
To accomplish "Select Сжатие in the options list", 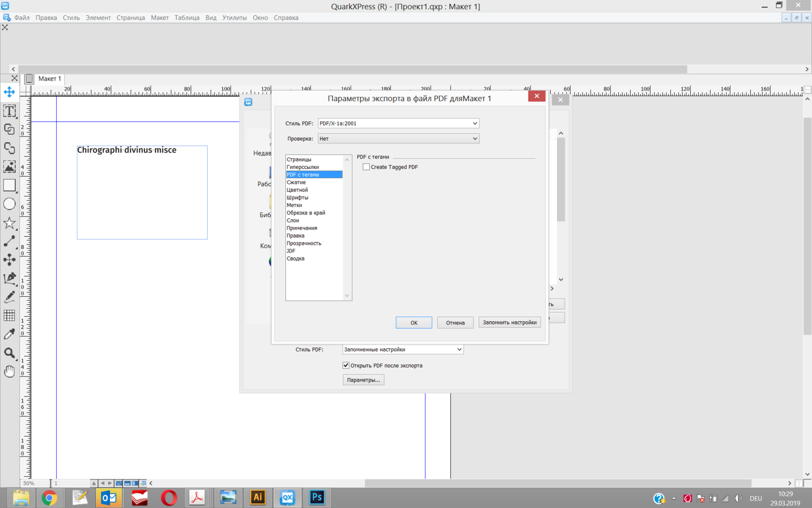I will click(296, 183).
